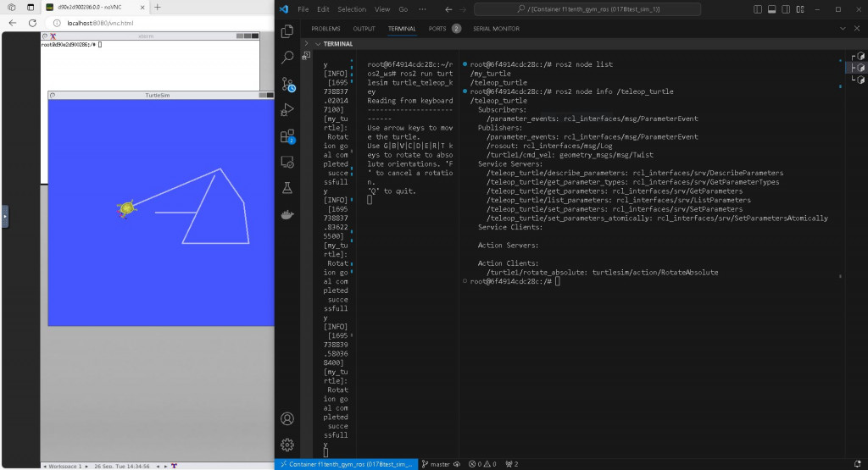The height and width of the screenshot is (470, 868).
Task: Click the turtle in TurtleSim canvas
Action: pyautogui.click(x=127, y=208)
